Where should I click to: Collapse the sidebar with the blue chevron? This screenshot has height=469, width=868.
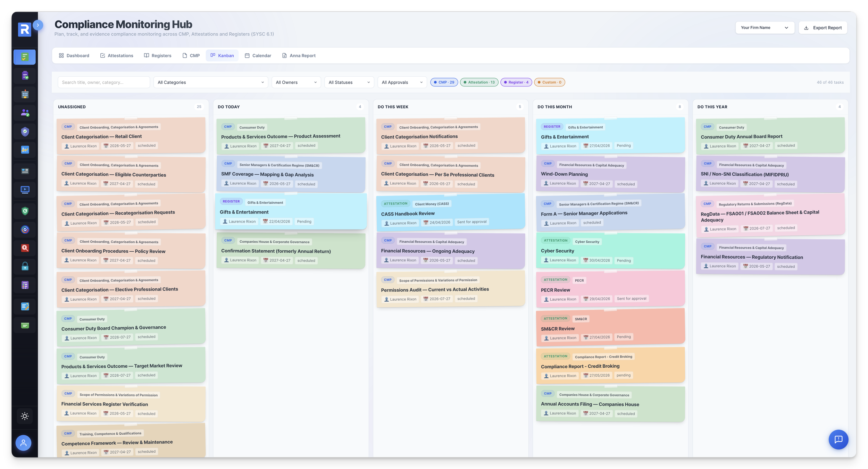tap(37, 25)
